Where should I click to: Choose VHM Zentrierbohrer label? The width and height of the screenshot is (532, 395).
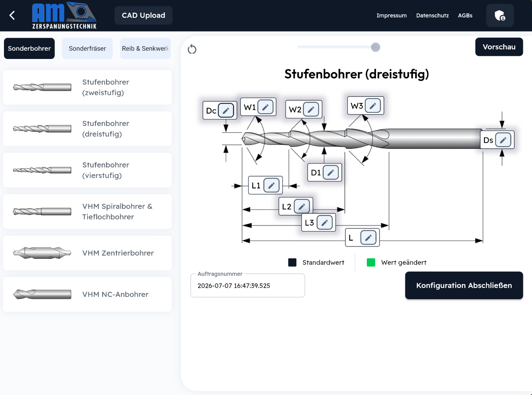118,253
